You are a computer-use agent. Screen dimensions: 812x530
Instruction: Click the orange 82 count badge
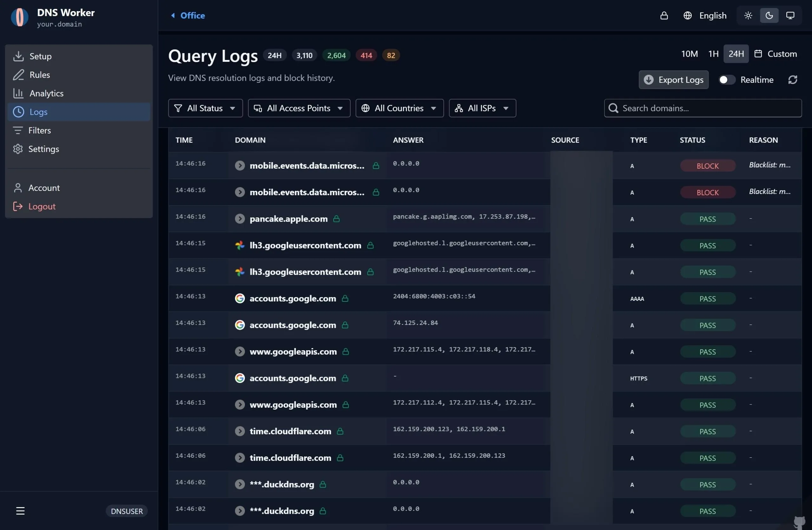tap(391, 55)
